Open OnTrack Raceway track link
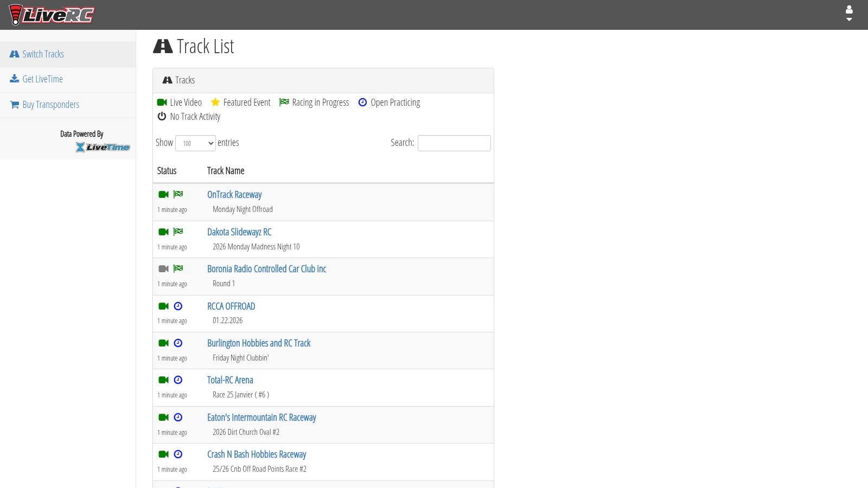The image size is (868, 488). click(234, 195)
